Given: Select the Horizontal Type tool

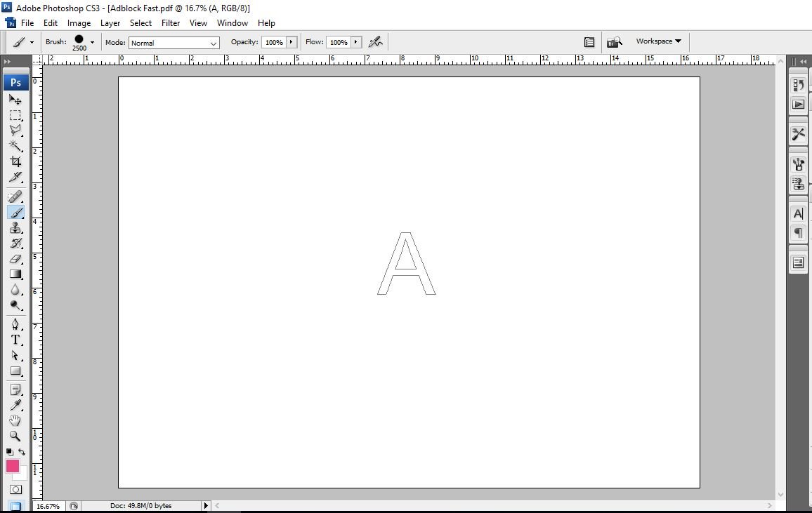Looking at the screenshot, I should pyautogui.click(x=15, y=340).
